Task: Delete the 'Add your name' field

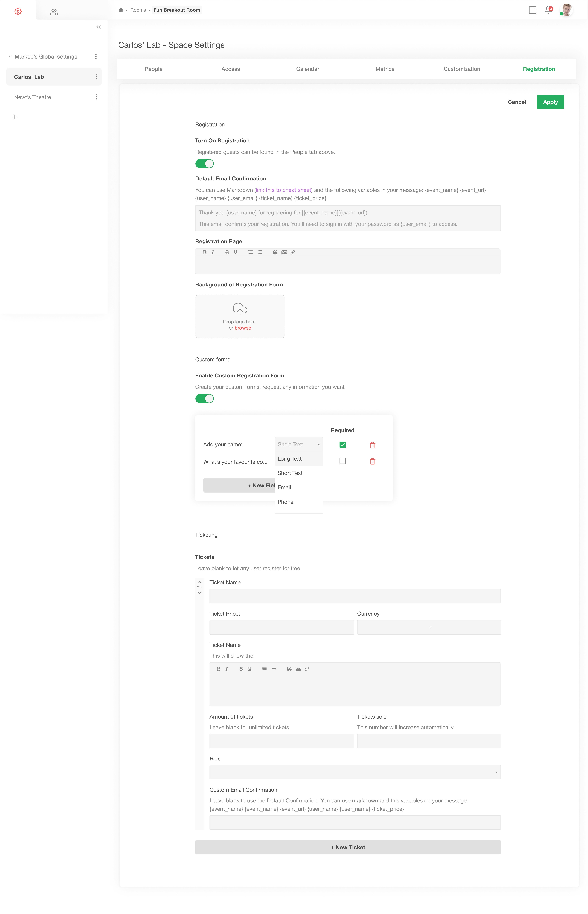Action: [373, 445]
